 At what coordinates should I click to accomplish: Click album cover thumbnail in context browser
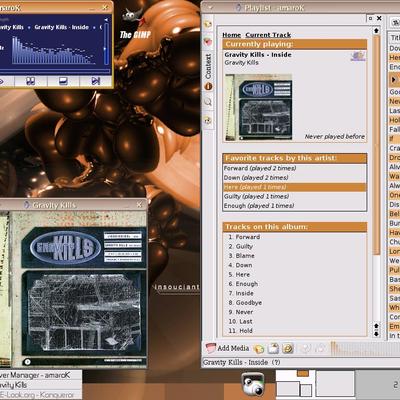[259, 107]
